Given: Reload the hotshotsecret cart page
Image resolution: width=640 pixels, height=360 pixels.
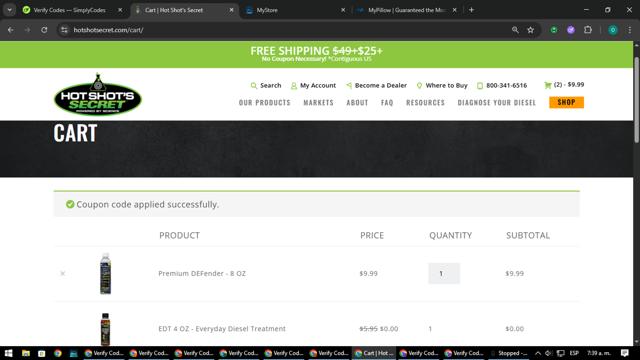Looking at the screenshot, I should 44,30.
